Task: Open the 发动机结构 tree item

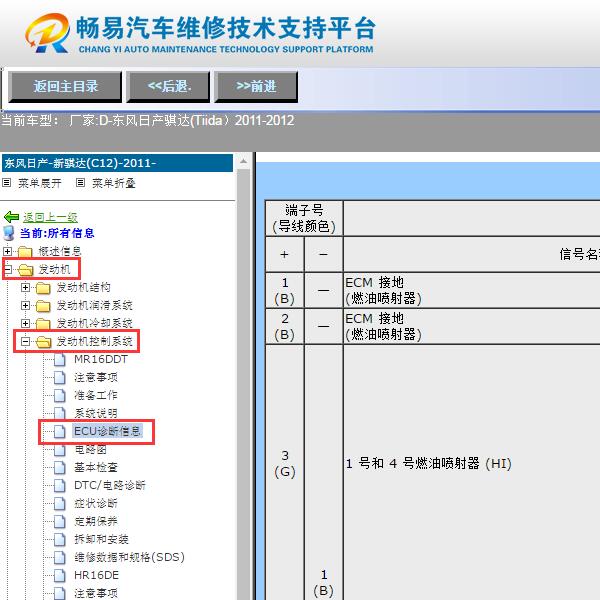Action: 83,287
